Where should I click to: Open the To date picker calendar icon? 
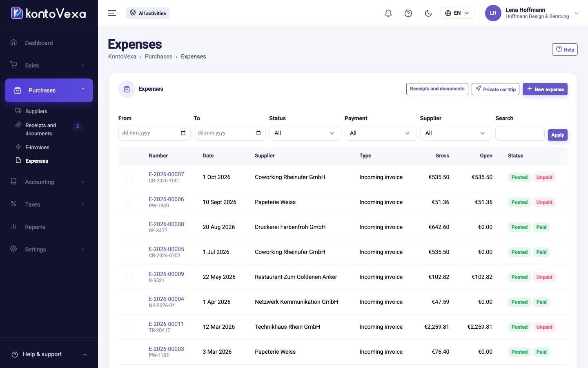tap(258, 133)
